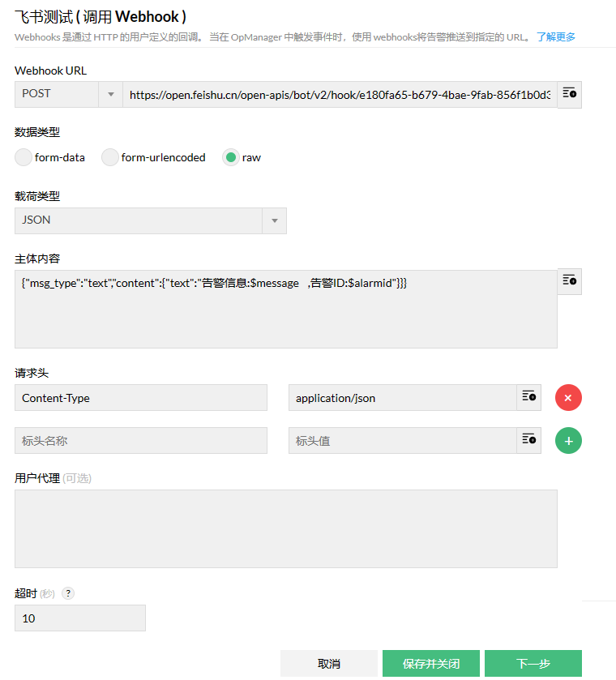The height and width of the screenshot is (680, 616).
Task: Click the 取消 button
Action: click(x=329, y=663)
